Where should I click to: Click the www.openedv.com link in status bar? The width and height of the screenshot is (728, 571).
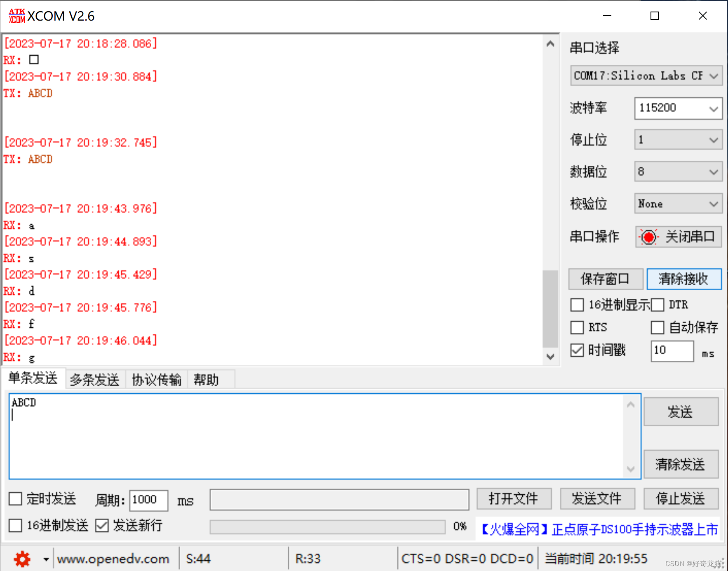tap(113, 559)
